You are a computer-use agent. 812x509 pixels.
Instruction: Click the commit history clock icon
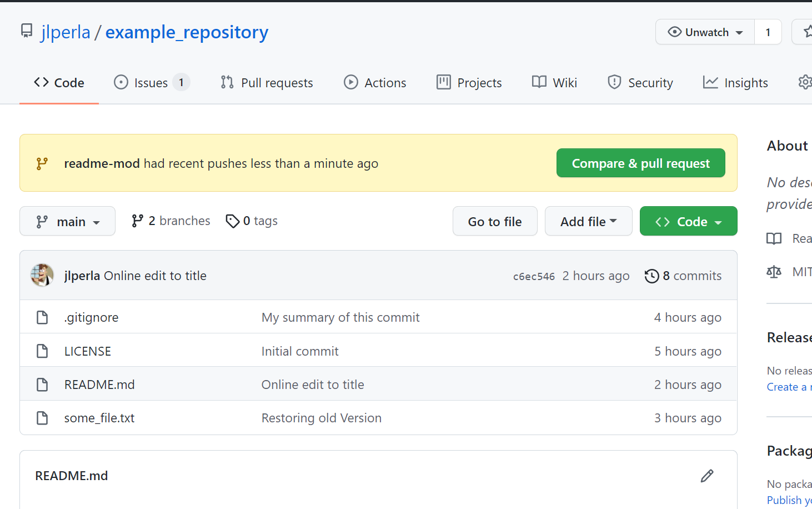click(x=651, y=276)
